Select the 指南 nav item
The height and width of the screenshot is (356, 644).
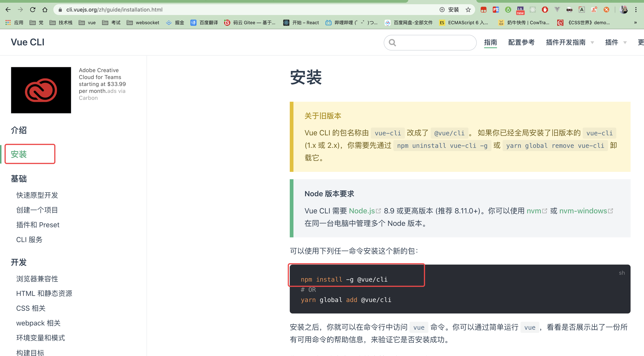490,42
